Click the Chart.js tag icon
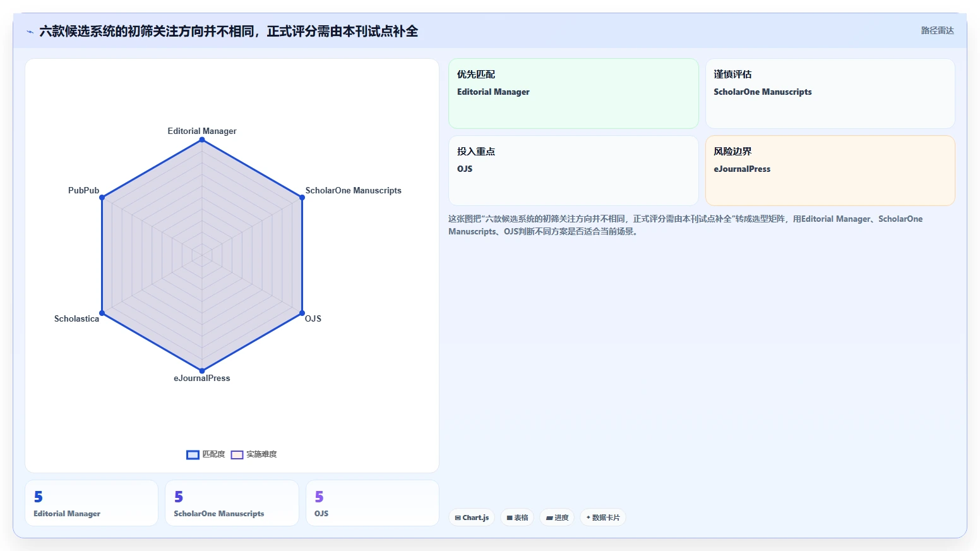The width and height of the screenshot is (980, 551). click(x=458, y=518)
